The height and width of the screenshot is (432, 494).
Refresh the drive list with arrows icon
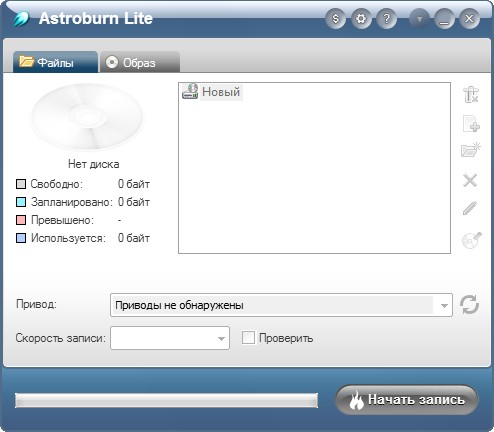469,305
